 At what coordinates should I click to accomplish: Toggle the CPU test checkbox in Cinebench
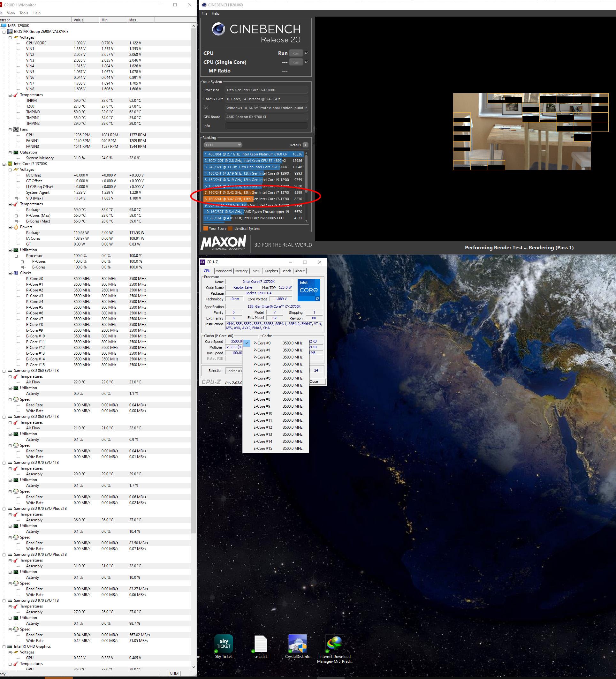pyautogui.click(x=307, y=53)
